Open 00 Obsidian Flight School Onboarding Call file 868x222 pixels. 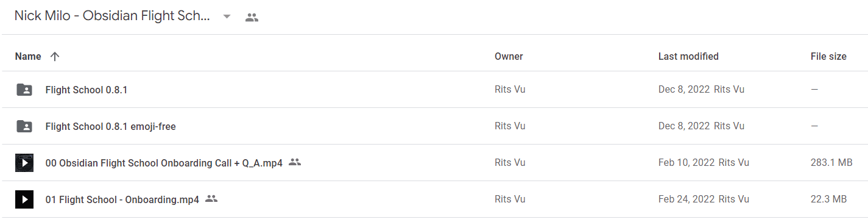[164, 163]
